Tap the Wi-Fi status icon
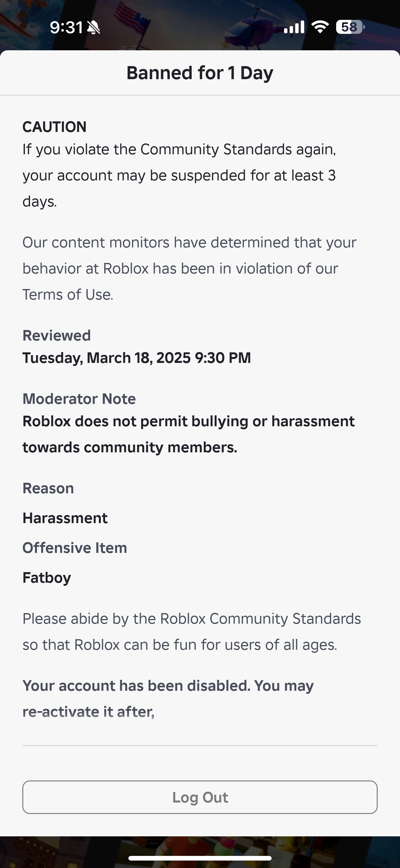 pos(320,27)
